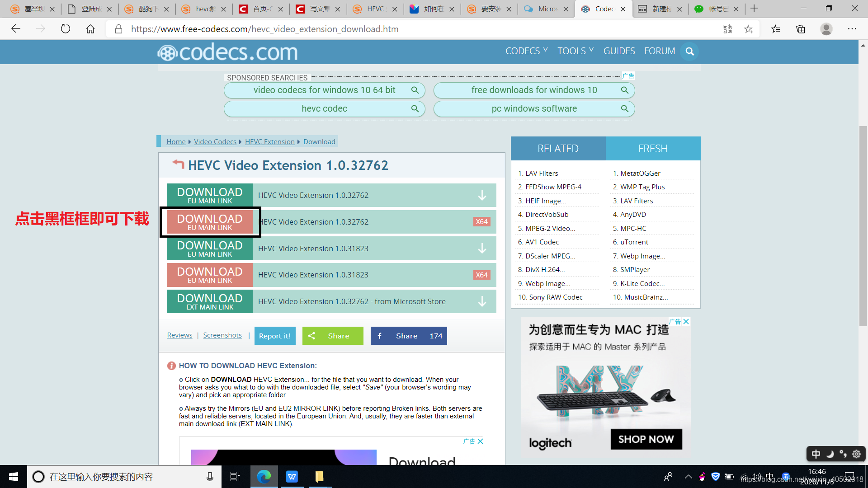Viewport: 868px width, 488px height.
Task: Click the browser back arrow
Action: coord(16,29)
